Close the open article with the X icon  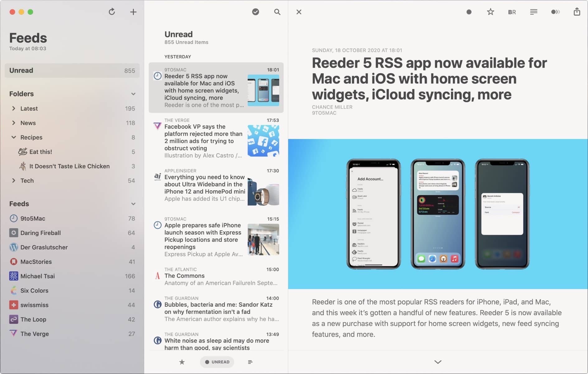[299, 12]
